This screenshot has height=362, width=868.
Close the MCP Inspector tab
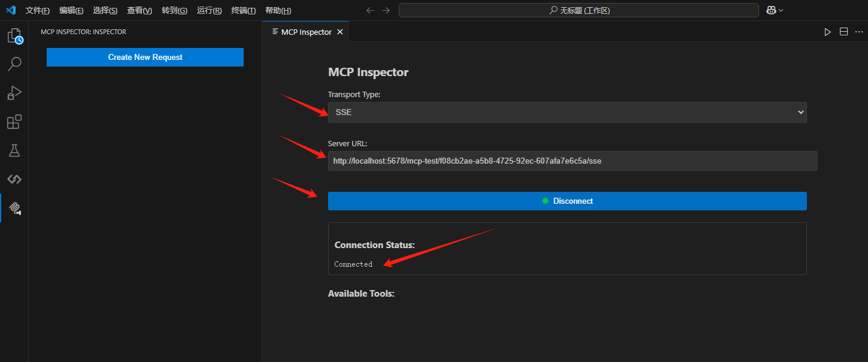[x=340, y=32]
